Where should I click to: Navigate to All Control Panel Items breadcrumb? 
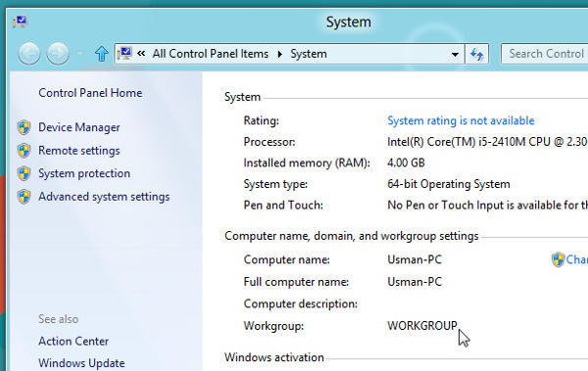211,54
